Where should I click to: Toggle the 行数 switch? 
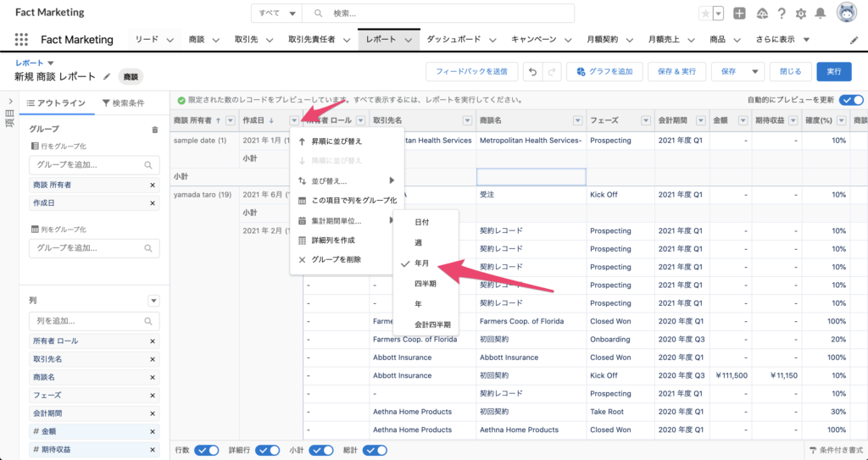(x=207, y=450)
